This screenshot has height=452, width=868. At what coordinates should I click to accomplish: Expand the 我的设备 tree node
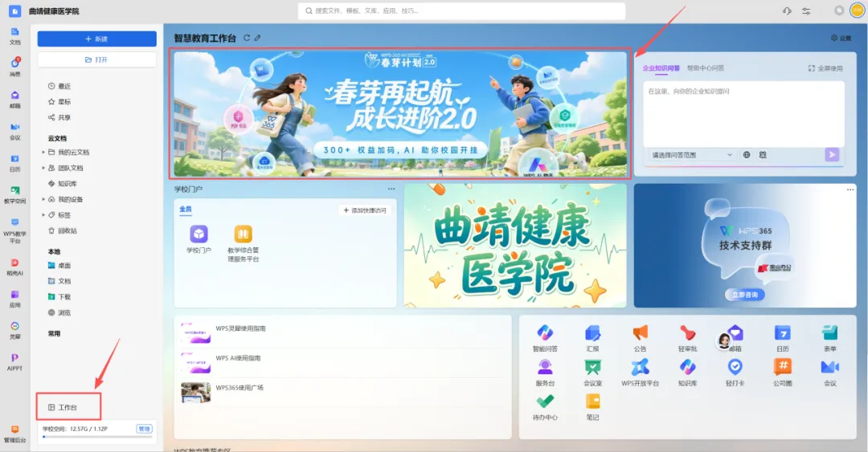coord(43,199)
